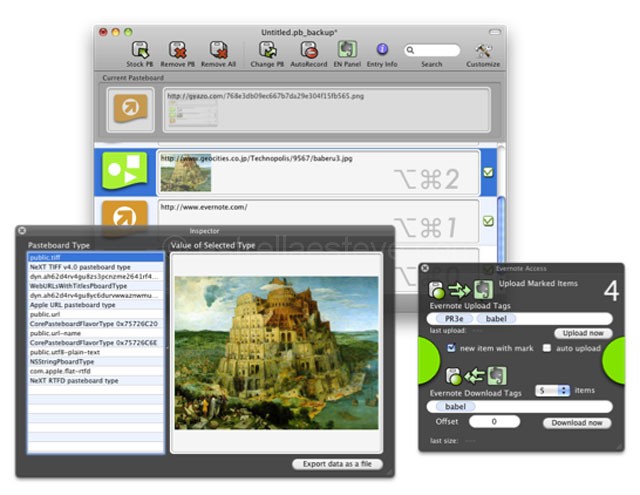Screen dimensions: 640x495
Task: Select CorePasteboardFlavorType 0x75726C20 row
Action: pyautogui.click(x=96, y=324)
